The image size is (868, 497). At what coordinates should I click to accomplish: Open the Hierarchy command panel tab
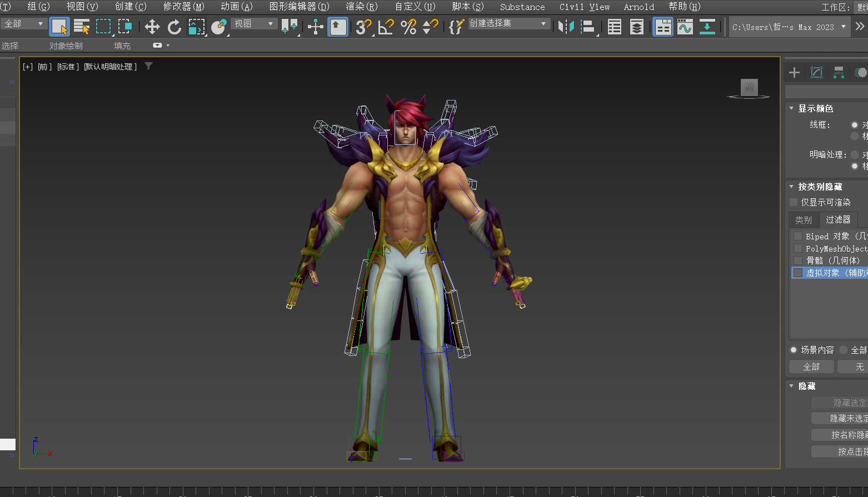coord(839,73)
